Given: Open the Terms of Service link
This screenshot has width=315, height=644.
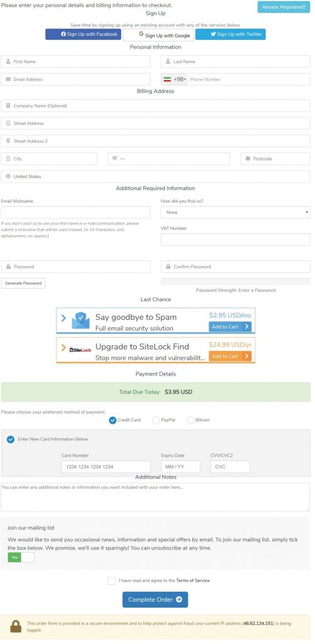Looking at the screenshot, I should tap(192, 580).
